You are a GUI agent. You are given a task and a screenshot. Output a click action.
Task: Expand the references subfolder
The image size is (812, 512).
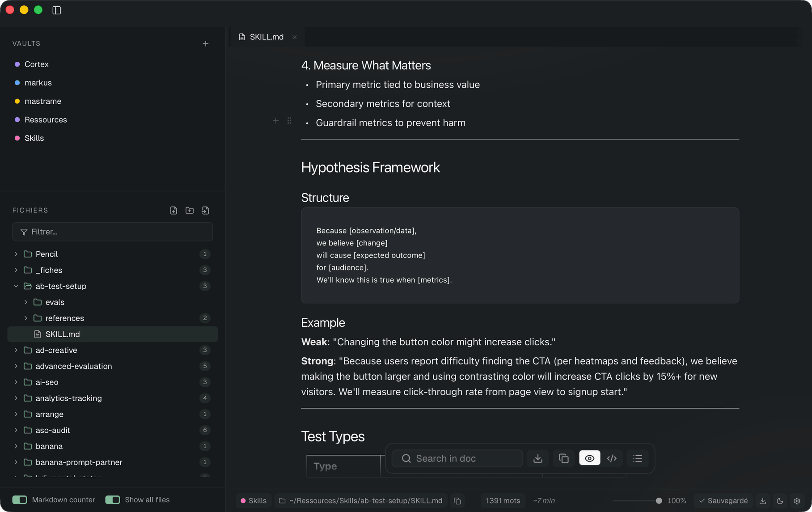(26, 318)
